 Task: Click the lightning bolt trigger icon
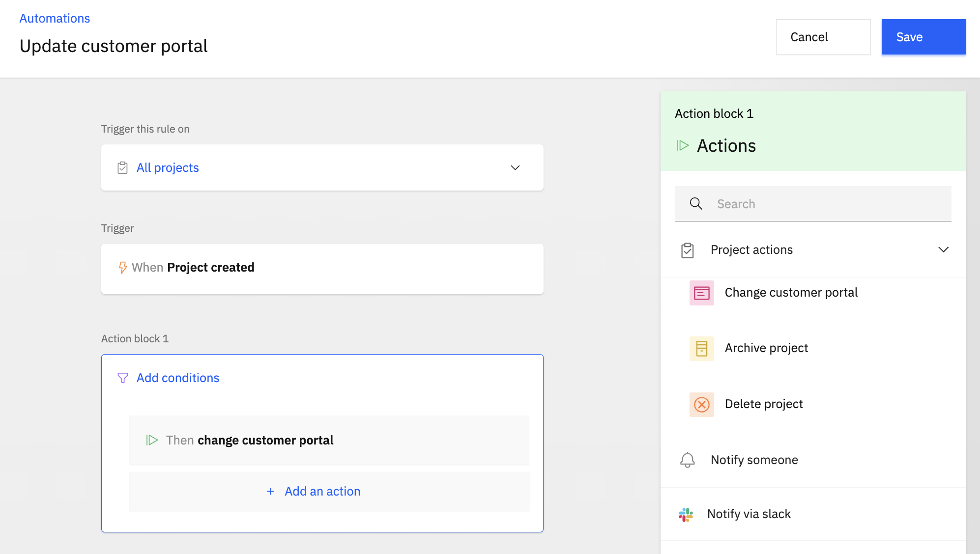(x=123, y=268)
